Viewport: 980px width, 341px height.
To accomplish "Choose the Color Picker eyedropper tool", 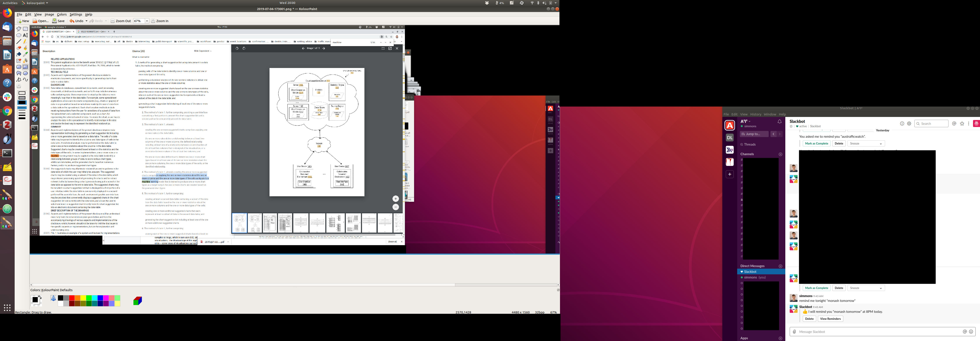I will [26, 54].
